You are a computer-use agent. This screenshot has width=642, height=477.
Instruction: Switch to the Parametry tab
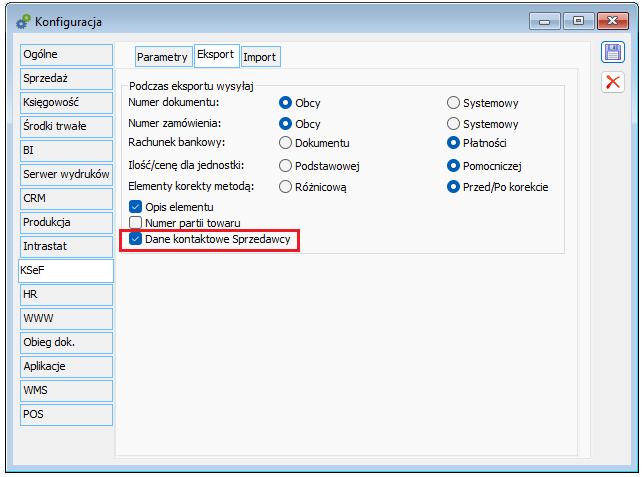(x=162, y=57)
